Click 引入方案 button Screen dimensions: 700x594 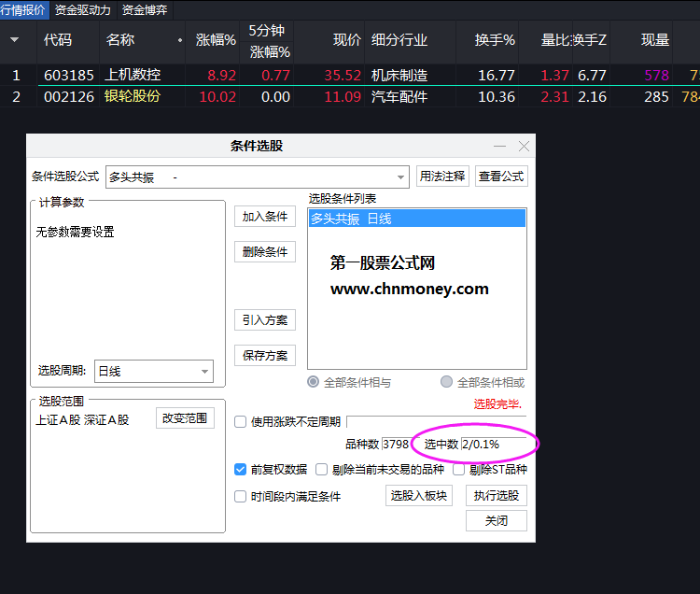265,319
